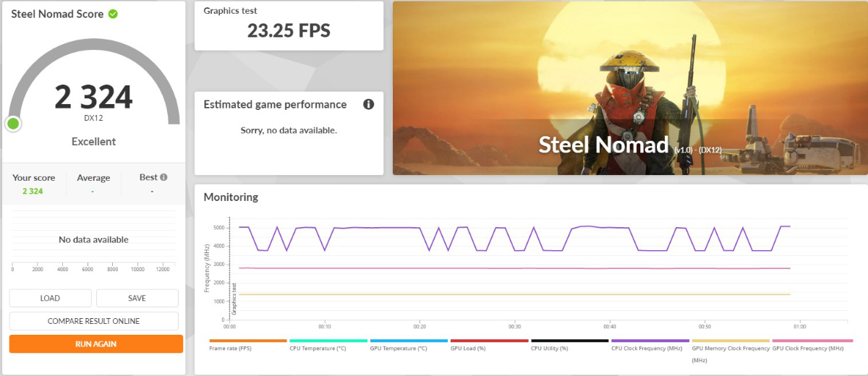Open the info icon next to Estimated game performance
The width and height of the screenshot is (868, 376).
tap(368, 104)
